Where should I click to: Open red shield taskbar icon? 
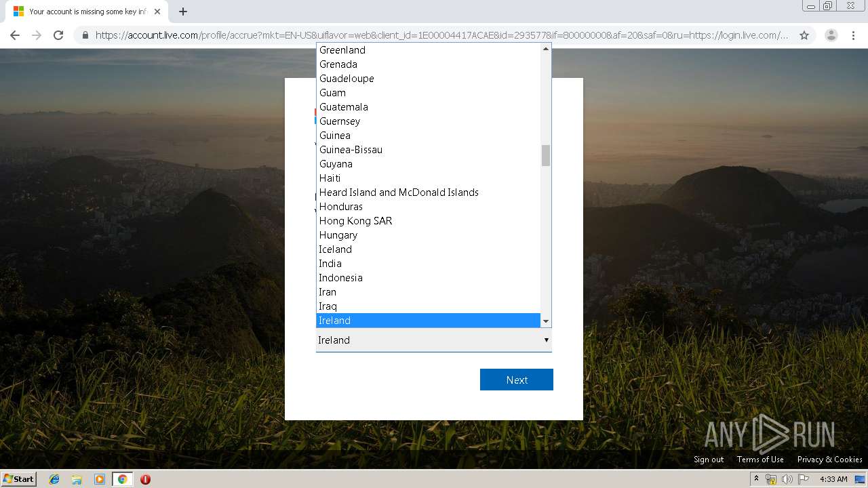pyautogui.click(x=145, y=479)
